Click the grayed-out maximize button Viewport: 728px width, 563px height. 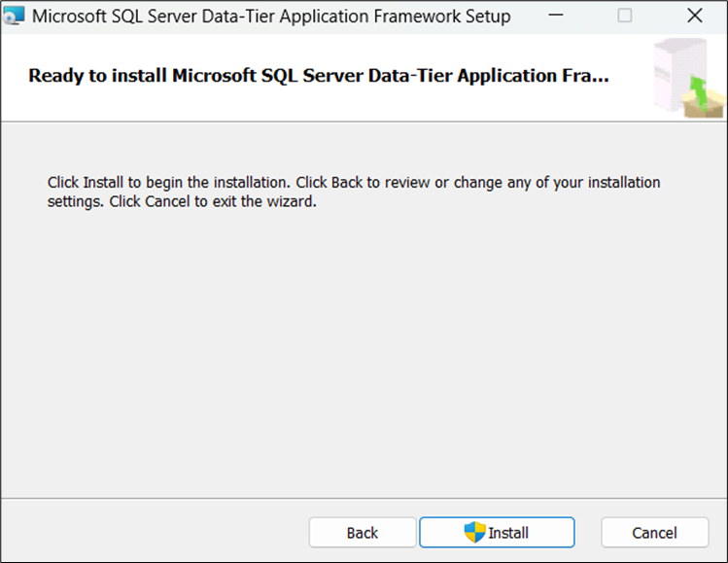(x=625, y=17)
